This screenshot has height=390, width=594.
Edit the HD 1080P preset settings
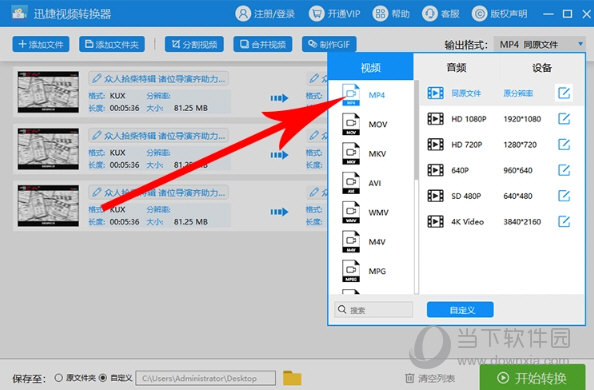click(x=564, y=119)
